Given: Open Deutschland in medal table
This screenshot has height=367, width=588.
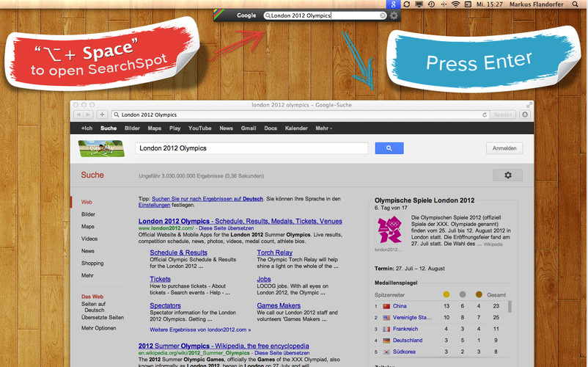Looking at the screenshot, I should pos(407,341).
